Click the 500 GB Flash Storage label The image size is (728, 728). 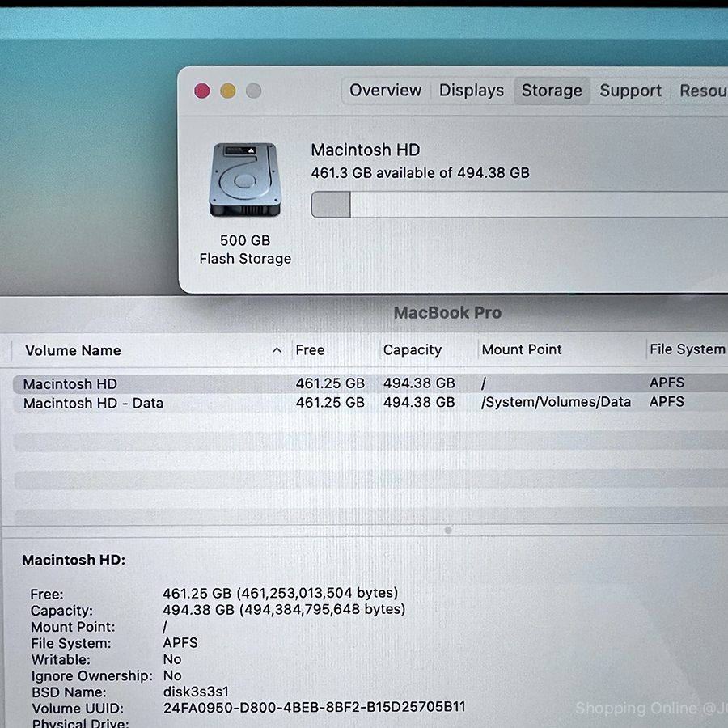[245, 249]
